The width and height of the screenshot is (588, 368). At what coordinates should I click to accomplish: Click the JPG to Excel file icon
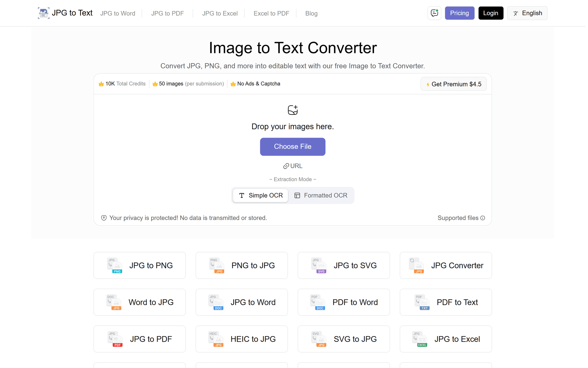[x=420, y=339]
